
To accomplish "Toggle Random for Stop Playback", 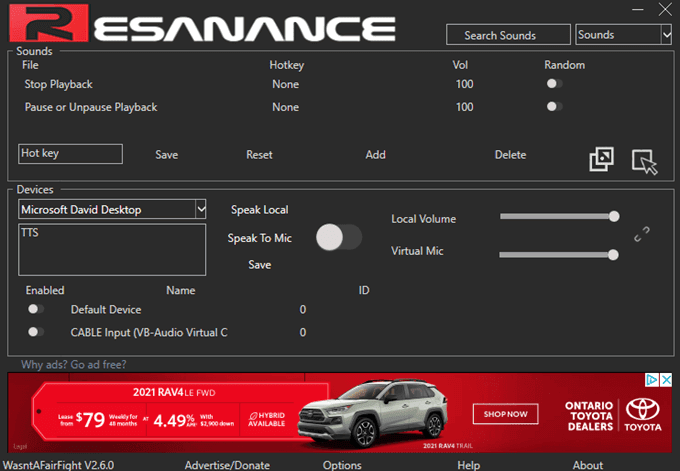I will pos(554,84).
